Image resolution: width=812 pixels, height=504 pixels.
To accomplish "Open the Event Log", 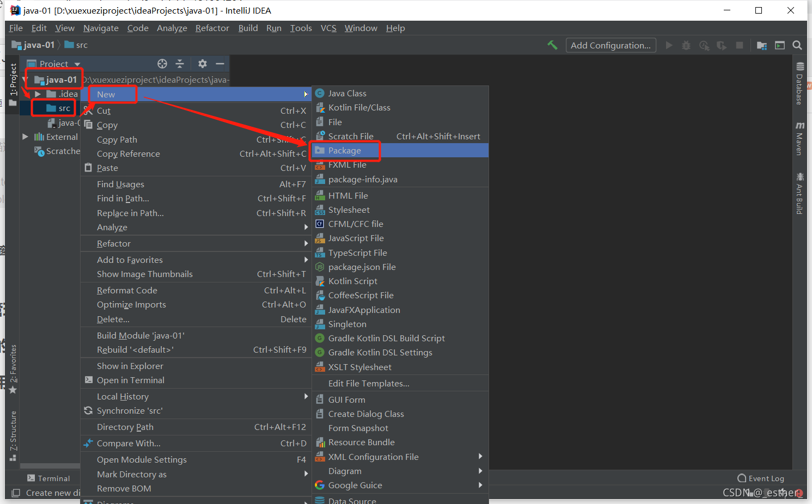I will pos(760,478).
